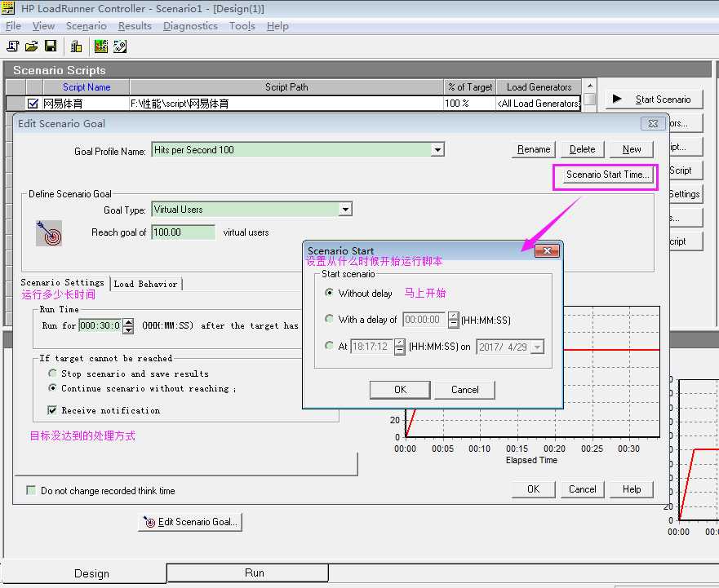
Task: Click the Run for time input field
Action: (x=101, y=326)
